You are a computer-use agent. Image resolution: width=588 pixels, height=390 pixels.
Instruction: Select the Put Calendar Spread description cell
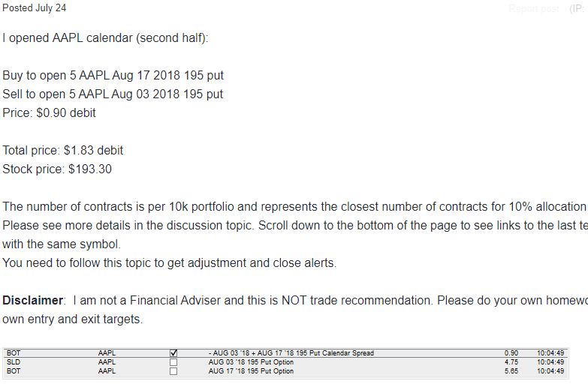pos(291,353)
